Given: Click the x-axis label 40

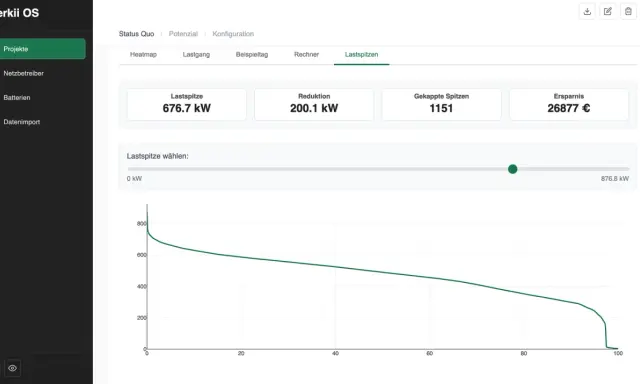Looking at the screenshot, I should tap(336, 353).
